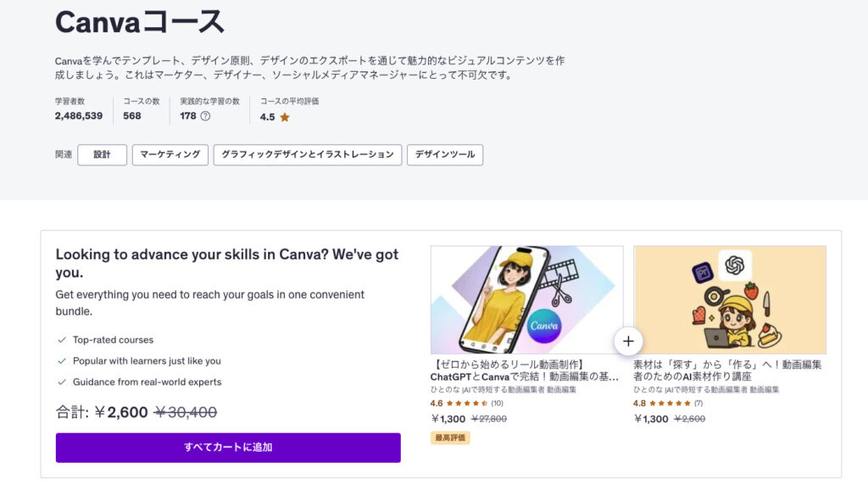Open the AI素材作り講座 course title
This screenshot has width=868, height=490.
pos(727,370)
